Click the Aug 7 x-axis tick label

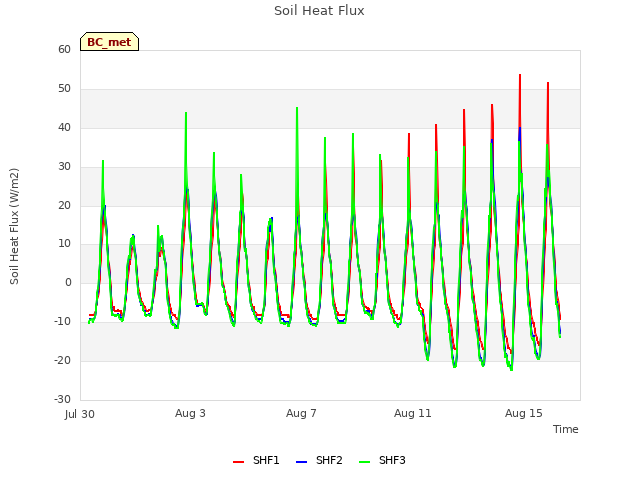click(x=301, y=413)
